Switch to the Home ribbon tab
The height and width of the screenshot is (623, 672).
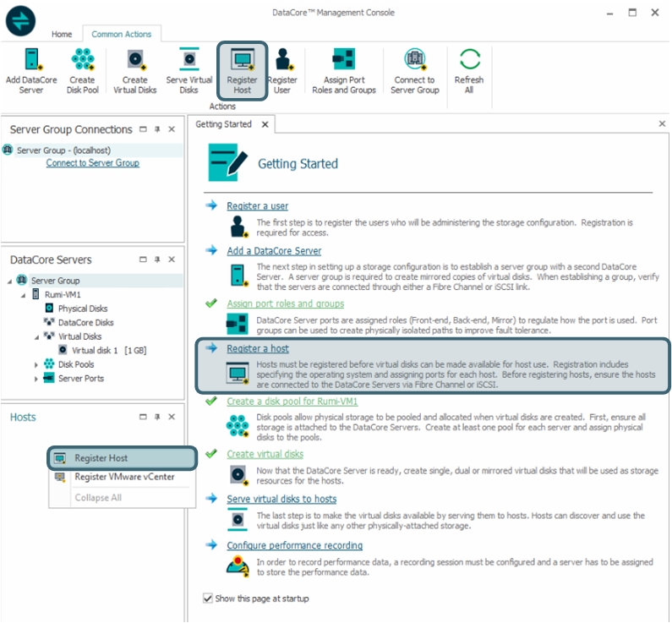62,35
